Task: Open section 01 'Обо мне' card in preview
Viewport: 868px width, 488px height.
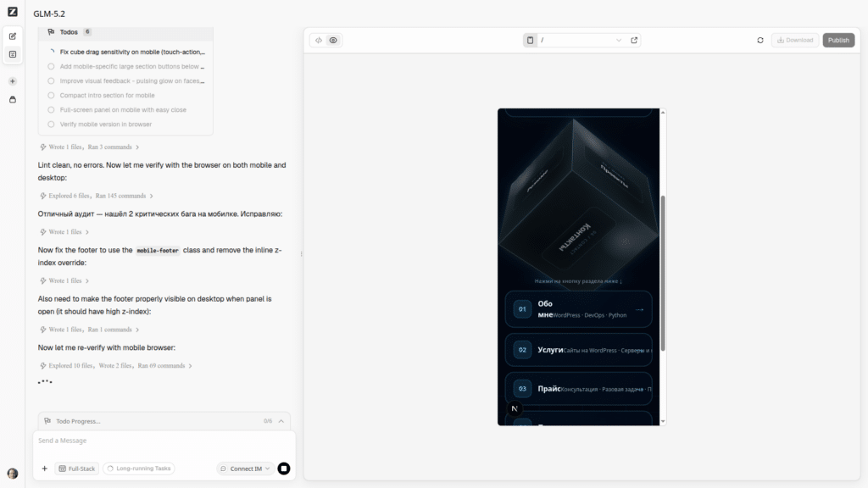Action: [578, 309]
